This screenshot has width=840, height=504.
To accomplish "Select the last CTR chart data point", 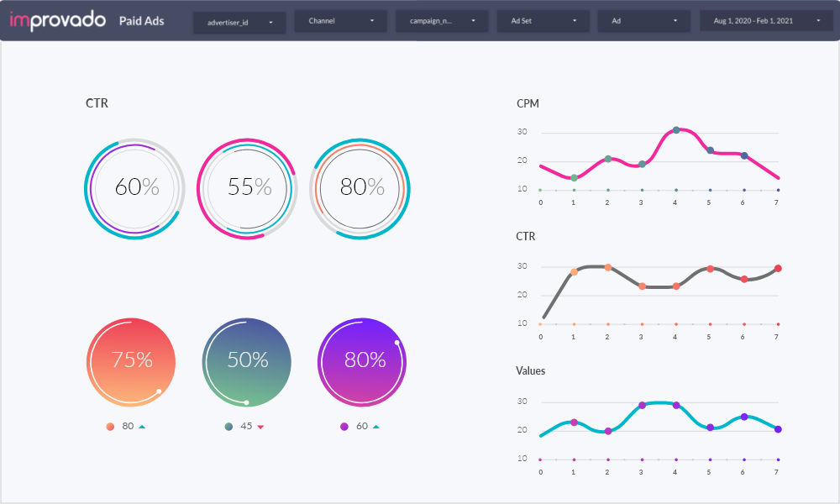I will [778, 268].
